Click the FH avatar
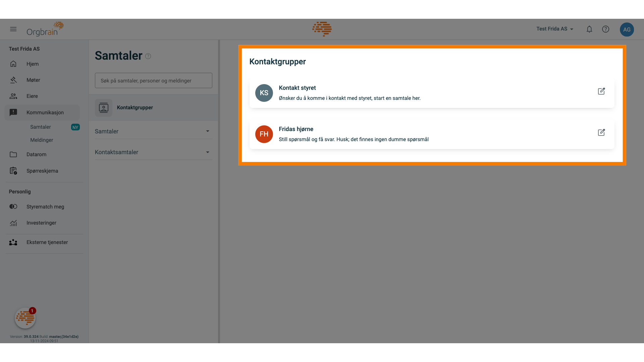The width and height of the screenshot is (644, 362). [264, 134]
